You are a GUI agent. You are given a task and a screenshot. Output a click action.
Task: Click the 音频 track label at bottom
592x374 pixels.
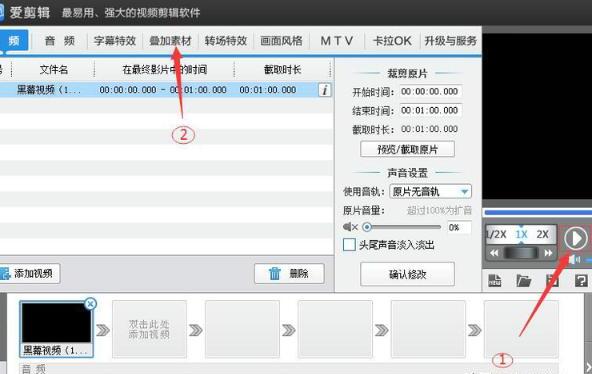pyautogui.click(x=34, y=369)
